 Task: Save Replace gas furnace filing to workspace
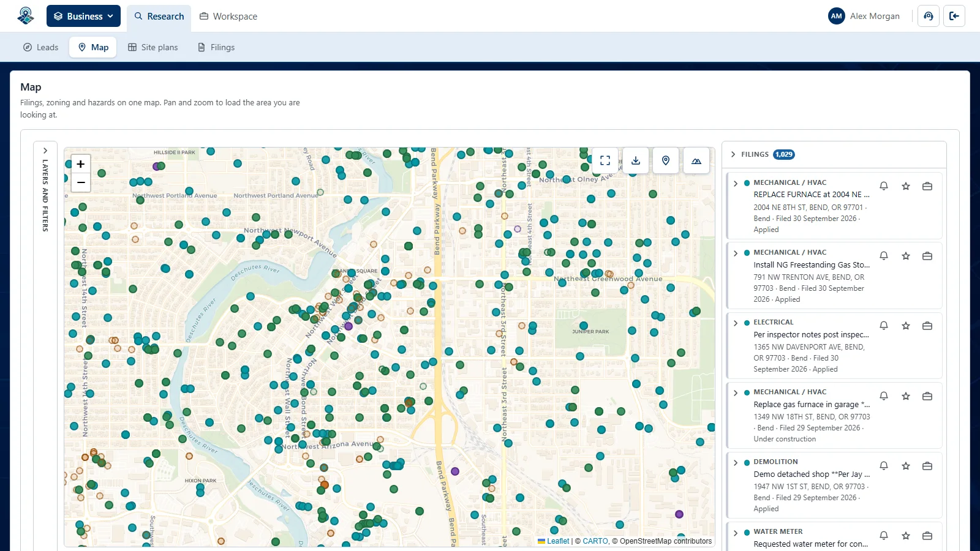coord(927,396)
